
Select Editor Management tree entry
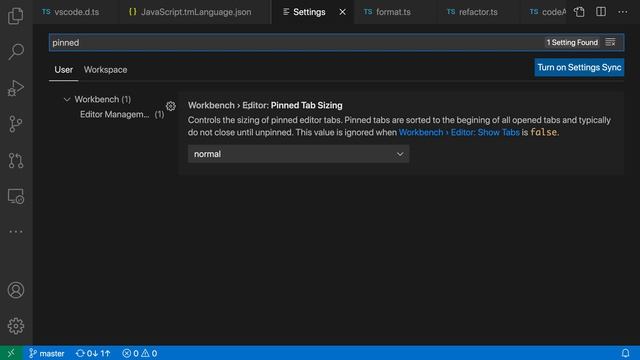tap(122, 114)
